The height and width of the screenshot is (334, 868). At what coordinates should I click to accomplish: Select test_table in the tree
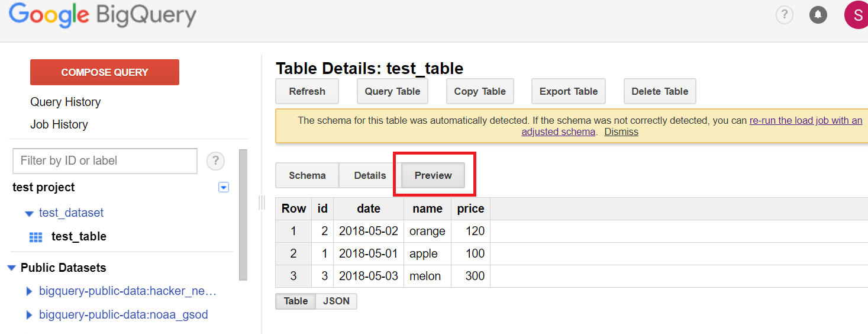[x=79, y=236]
